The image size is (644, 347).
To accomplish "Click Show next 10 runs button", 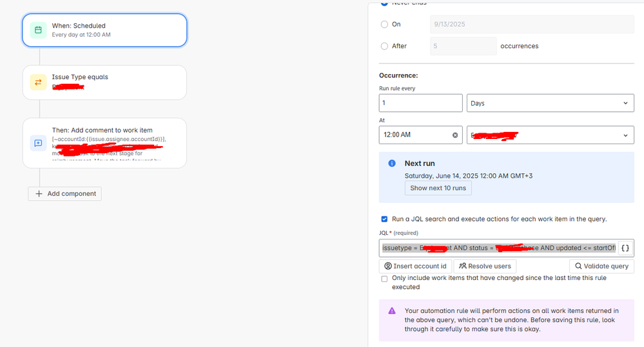I will pyautogui.click(x=438, y=188).
